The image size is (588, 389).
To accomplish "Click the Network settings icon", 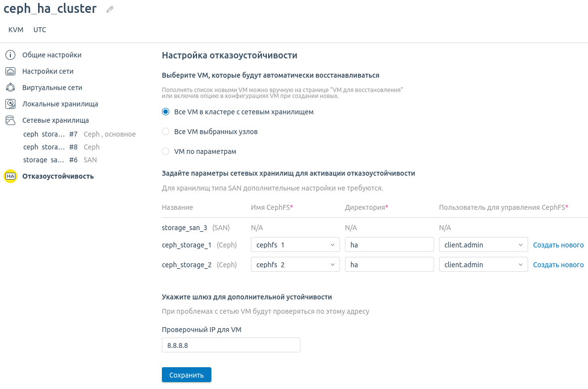I will point(10,71).
